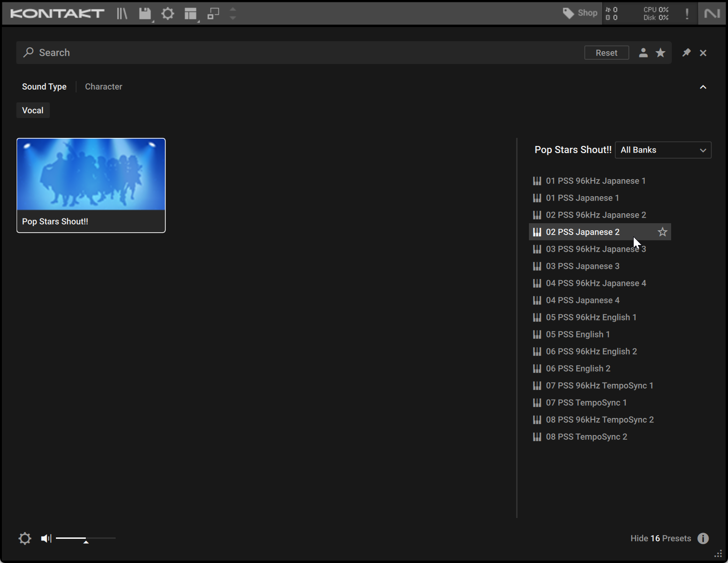
Task: Adjust the preview volume slider
Action: click(86, 538)
